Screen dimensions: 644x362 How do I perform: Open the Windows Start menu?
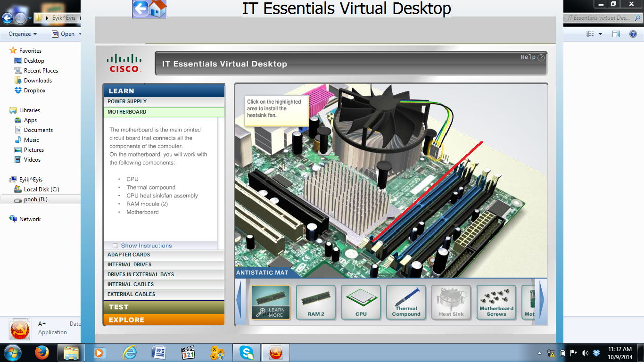[12, 352]
